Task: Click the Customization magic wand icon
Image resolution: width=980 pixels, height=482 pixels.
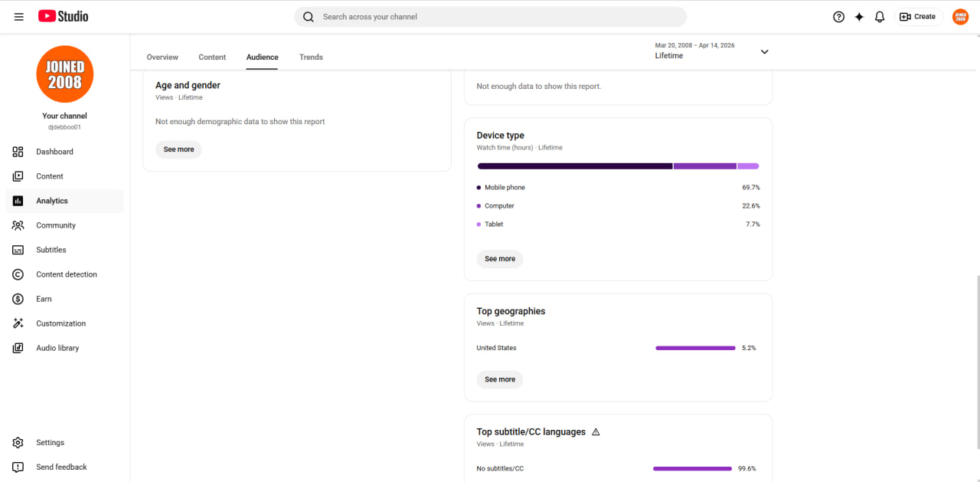Action: 18,323
